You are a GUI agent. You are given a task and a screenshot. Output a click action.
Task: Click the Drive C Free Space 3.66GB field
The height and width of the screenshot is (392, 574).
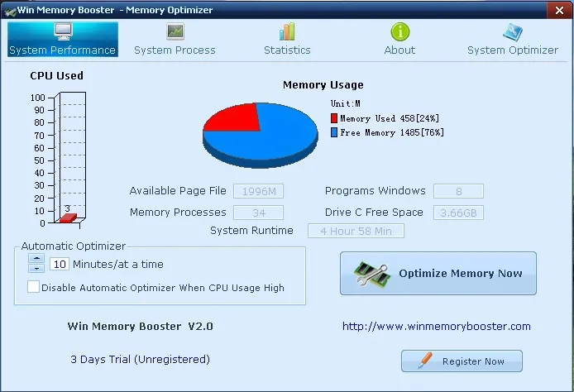(x=458, y=213)
